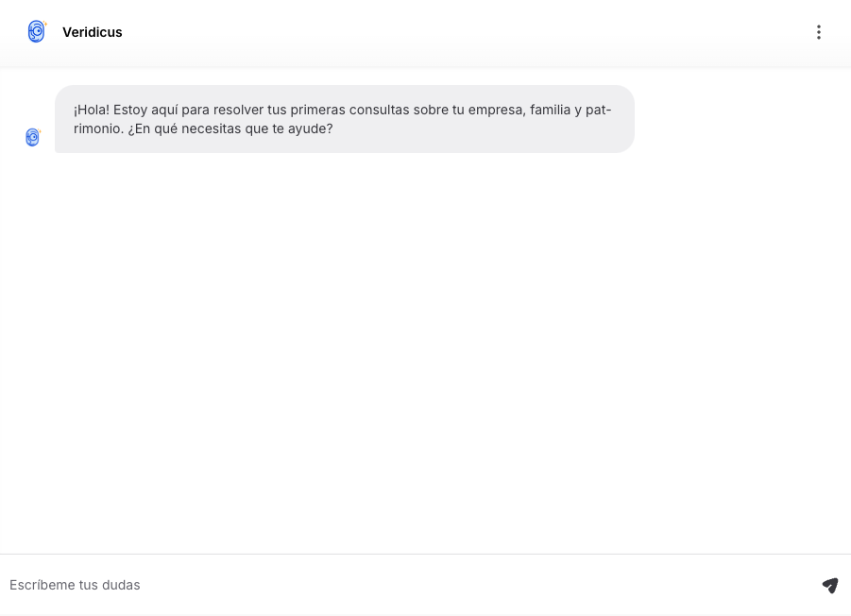Select the chat bot's name "Veridicus"

coord(93,32)
